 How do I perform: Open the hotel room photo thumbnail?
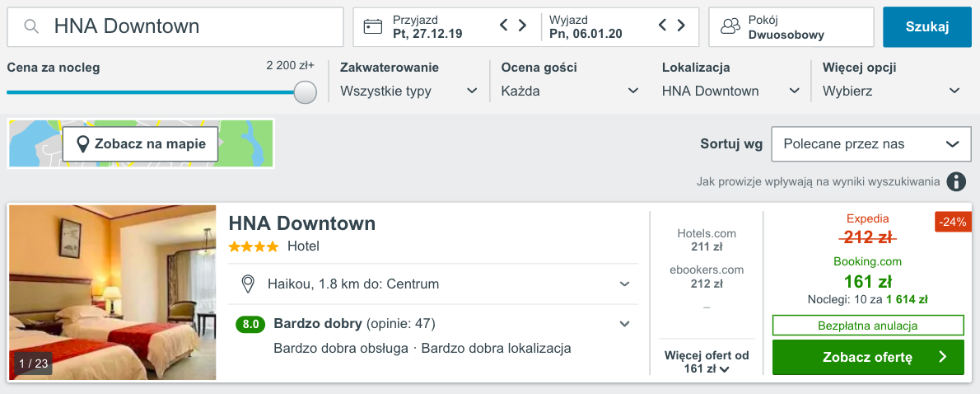coord(113,293)
